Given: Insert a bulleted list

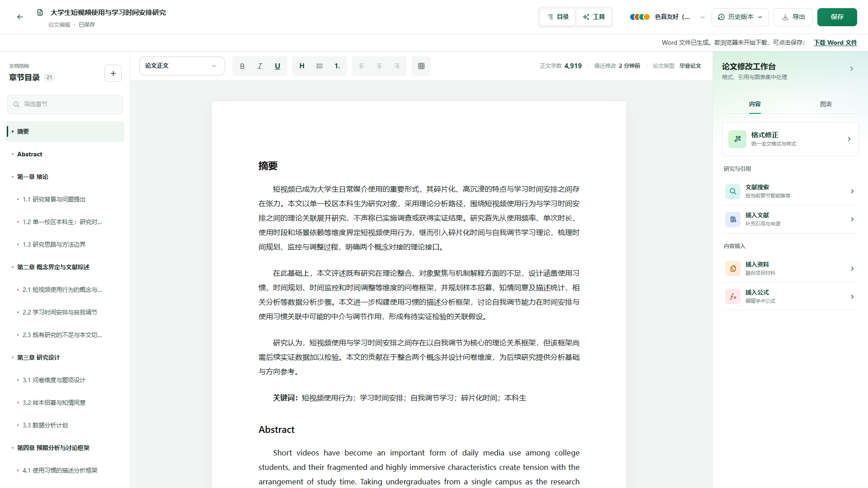Looking at the screenshot, I should (320, 66).
